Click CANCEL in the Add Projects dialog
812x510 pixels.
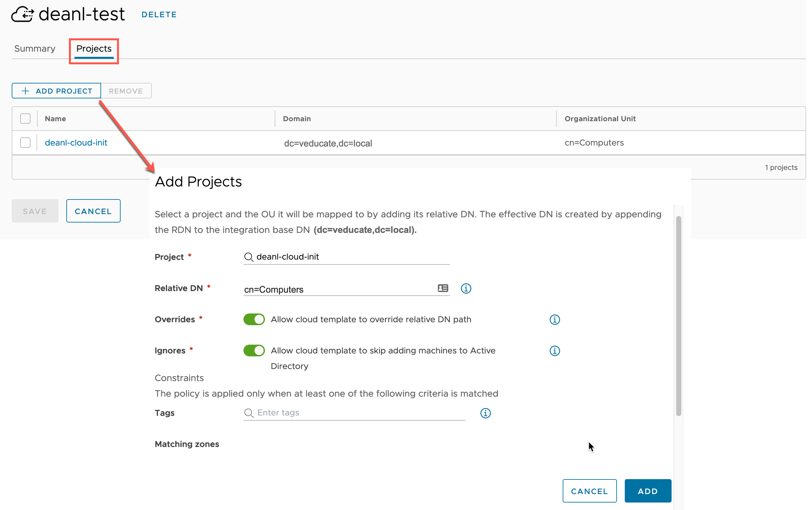(x=590, y=491)
